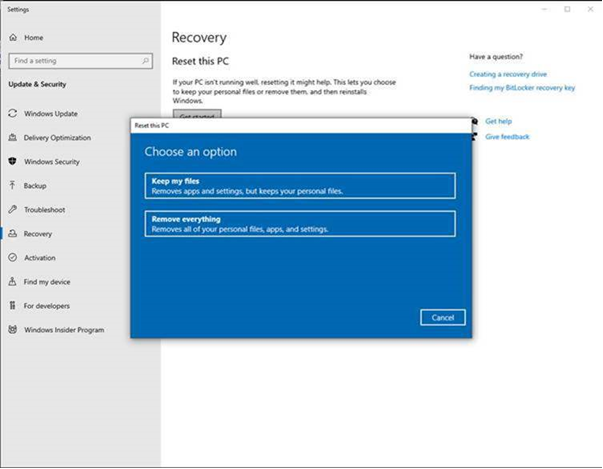603x469 pixels.
Task: Click the Home icon in Settings sidebar
Action: pos(13,37)
